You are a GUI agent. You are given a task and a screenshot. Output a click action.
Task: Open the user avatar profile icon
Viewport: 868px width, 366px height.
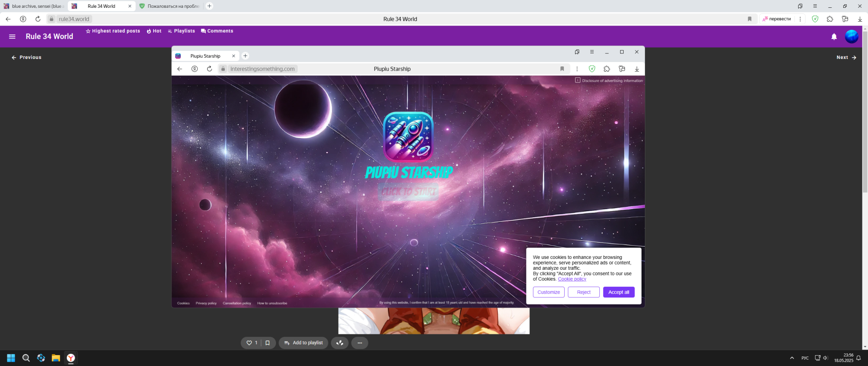click(851, 37)
